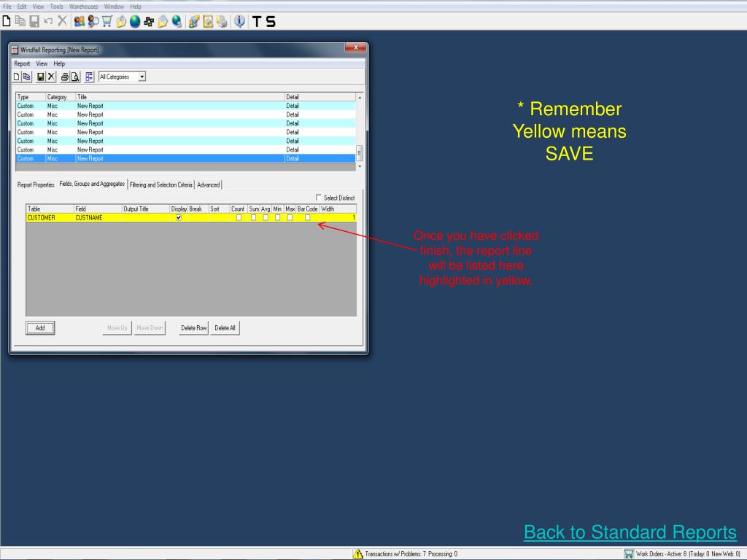Click the plain globe icon

point(135,21)
